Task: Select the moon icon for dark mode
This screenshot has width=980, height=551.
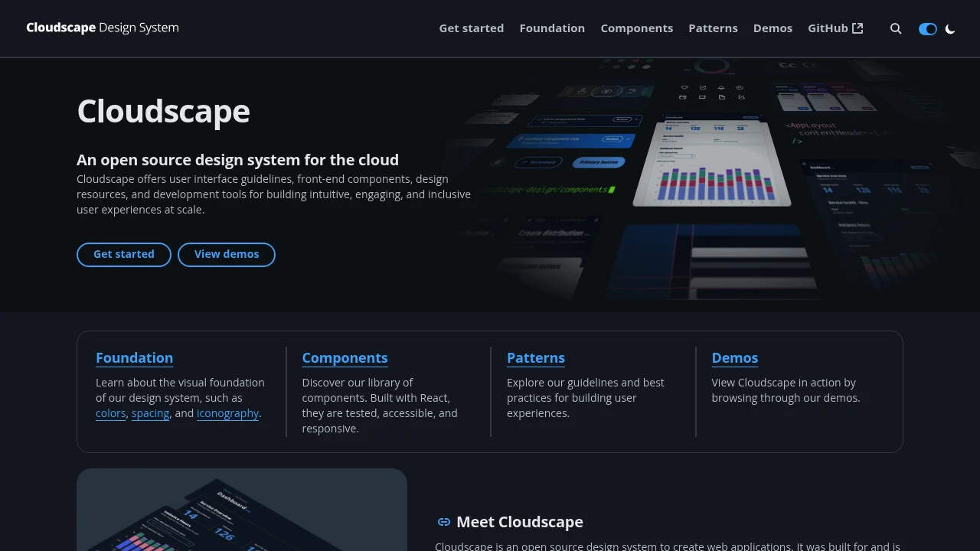Action: [x=950, y=28]
